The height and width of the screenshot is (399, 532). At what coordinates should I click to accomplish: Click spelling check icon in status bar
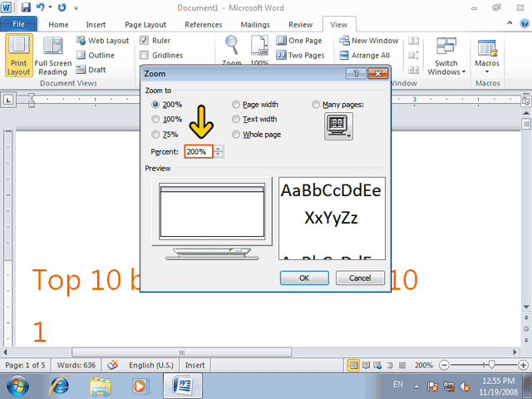point(113,365)
